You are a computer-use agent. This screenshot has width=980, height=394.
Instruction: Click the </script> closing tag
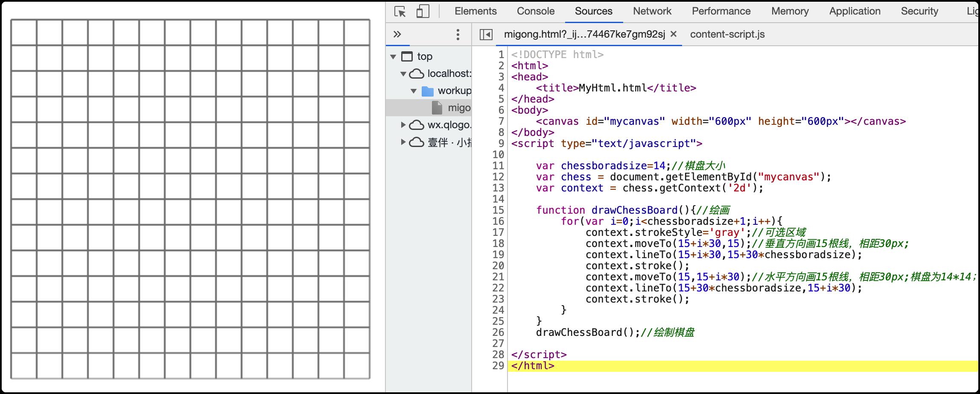539,355
